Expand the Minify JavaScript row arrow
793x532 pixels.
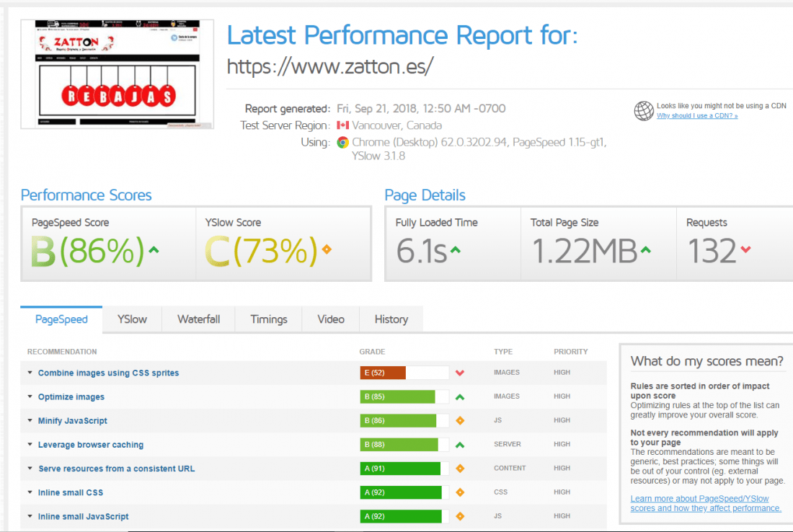tap(30, 420)
